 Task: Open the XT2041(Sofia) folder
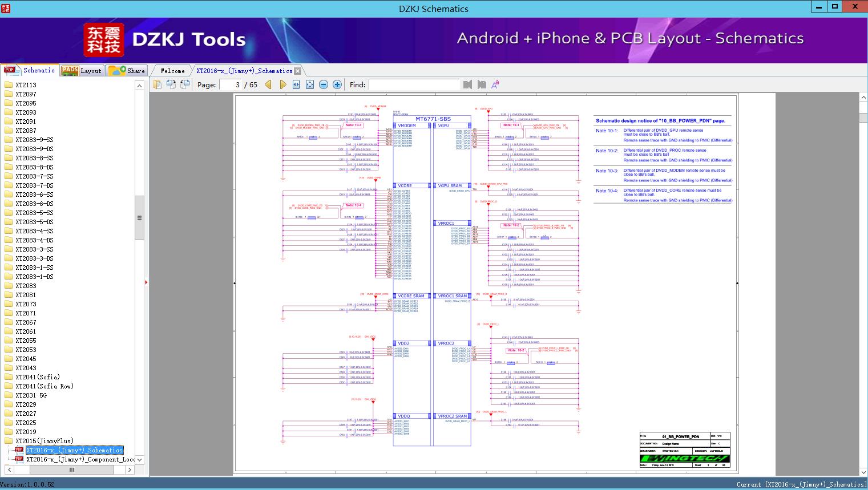point(32,377)
